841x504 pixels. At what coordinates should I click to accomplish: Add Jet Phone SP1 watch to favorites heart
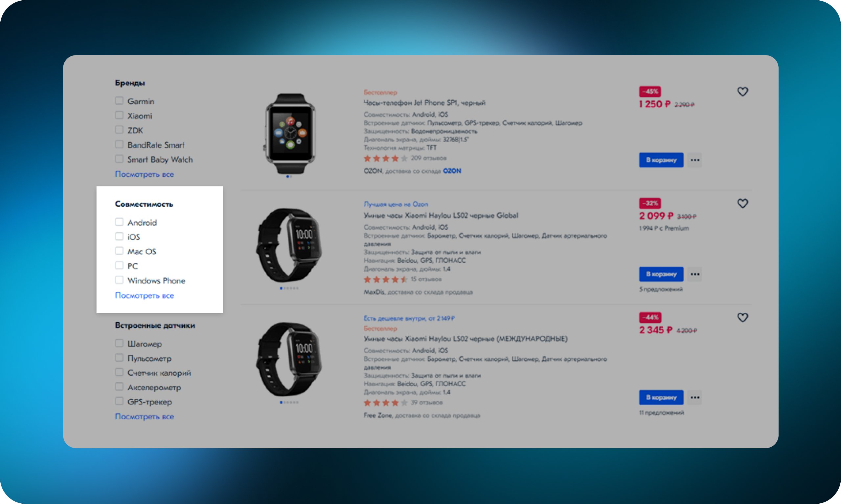742,92
